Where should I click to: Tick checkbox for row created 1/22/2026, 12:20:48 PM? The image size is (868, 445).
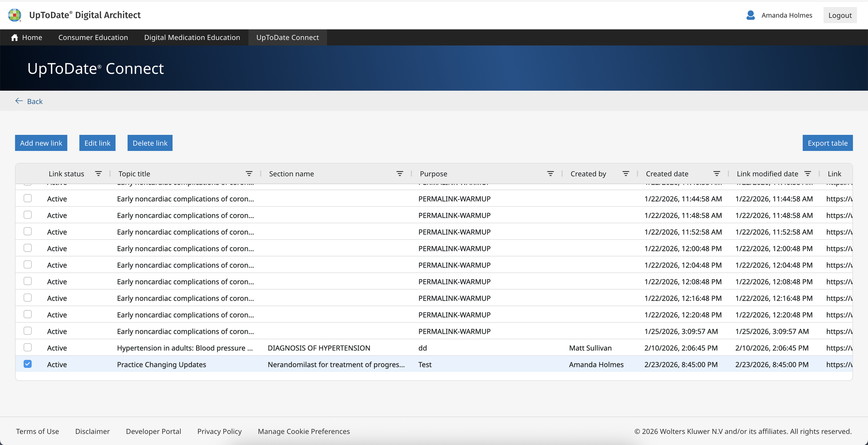tap(27, 314)
